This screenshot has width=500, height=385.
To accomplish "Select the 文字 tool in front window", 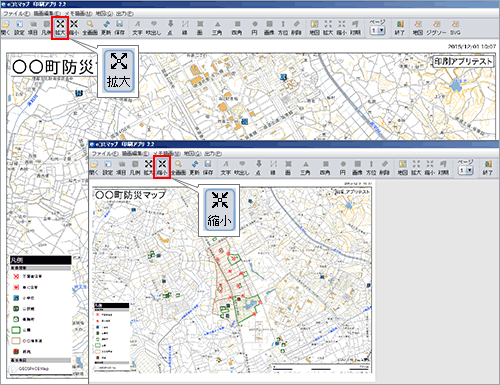I will pyautogui.click(x=226, y=168).
